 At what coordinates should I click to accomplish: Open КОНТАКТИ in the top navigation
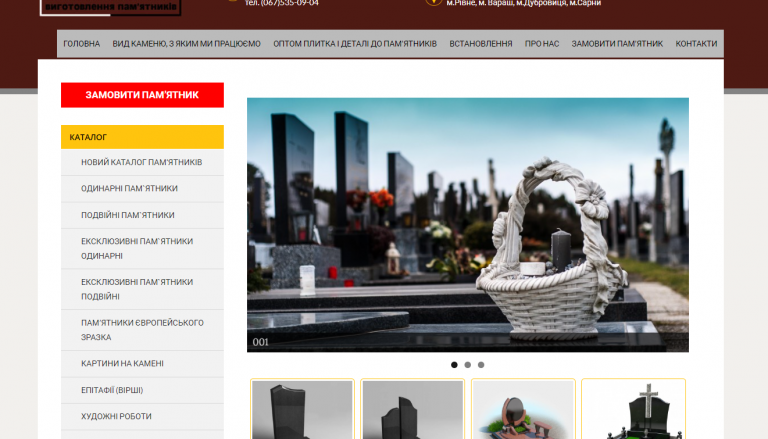pos(696,44)
